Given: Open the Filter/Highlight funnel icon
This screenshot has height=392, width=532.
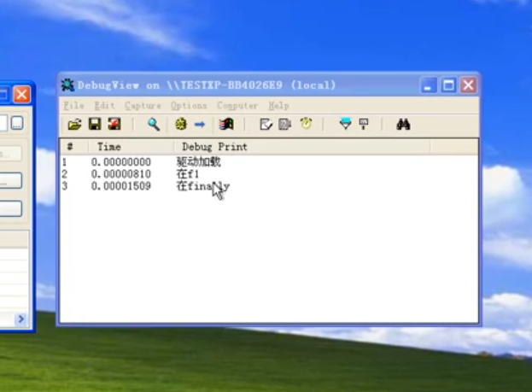Looking at the screenshot, I should [345, 124].
